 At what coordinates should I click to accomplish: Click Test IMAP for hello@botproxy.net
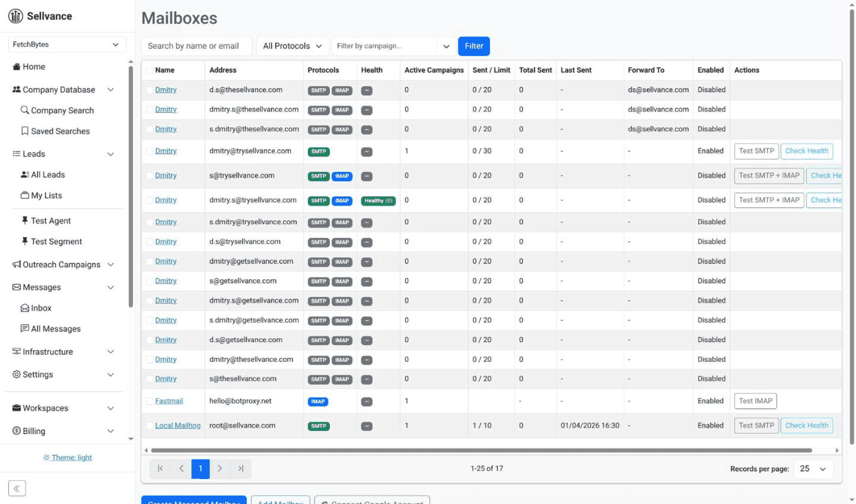pyautogui.click(x=756, y=401)
